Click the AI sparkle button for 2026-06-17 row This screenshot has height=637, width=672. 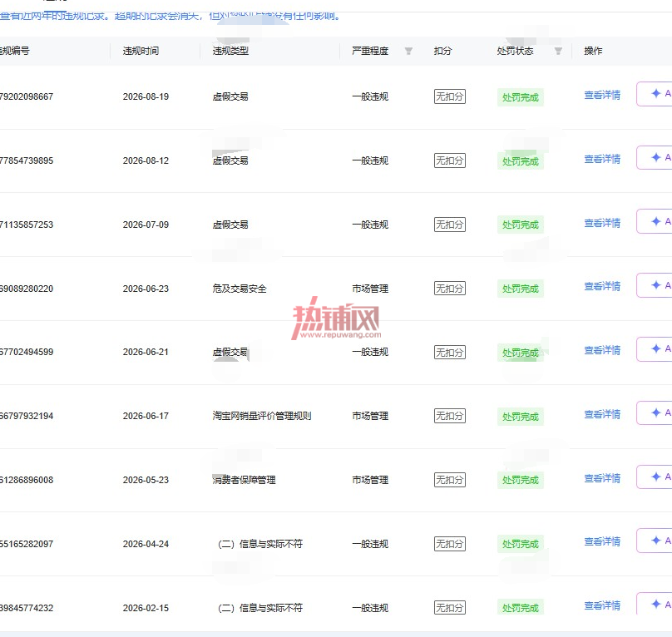pyautogui.click(x=655, y=412)
